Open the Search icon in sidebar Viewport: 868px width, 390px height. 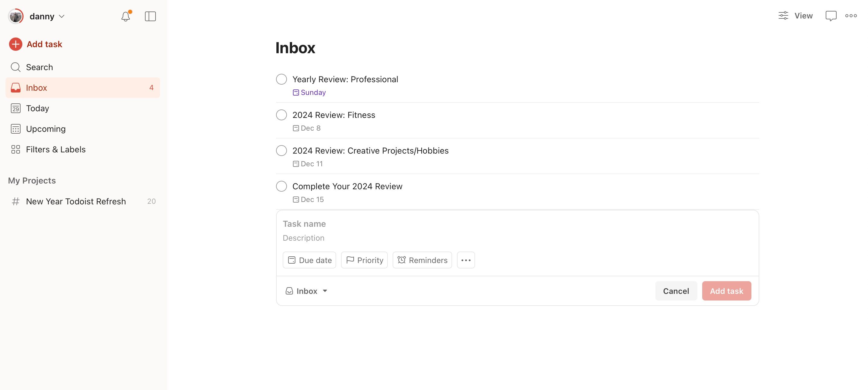(x=15, y=67)
